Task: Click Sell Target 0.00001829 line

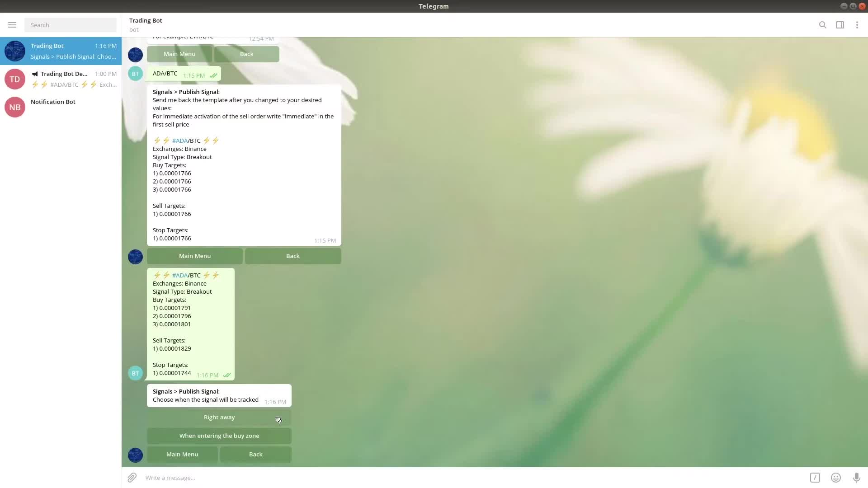Action: click(172, 348)
